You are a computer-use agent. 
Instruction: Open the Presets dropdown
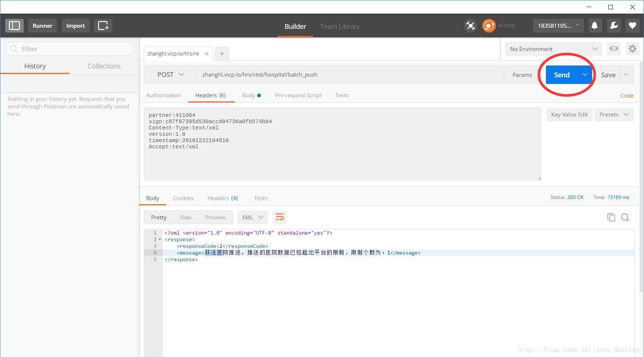(614, 114)
